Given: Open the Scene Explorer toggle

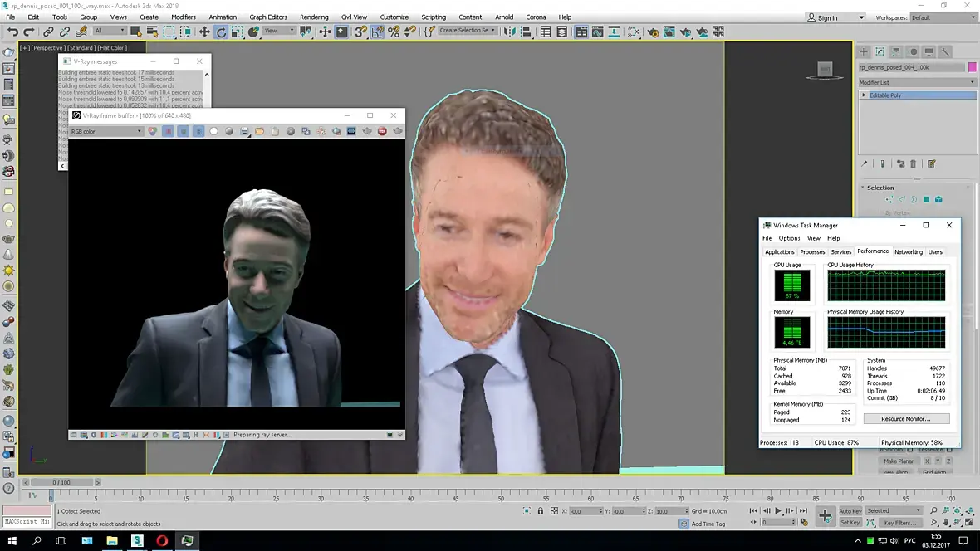Looking at the screenshot, I should 546,32.
